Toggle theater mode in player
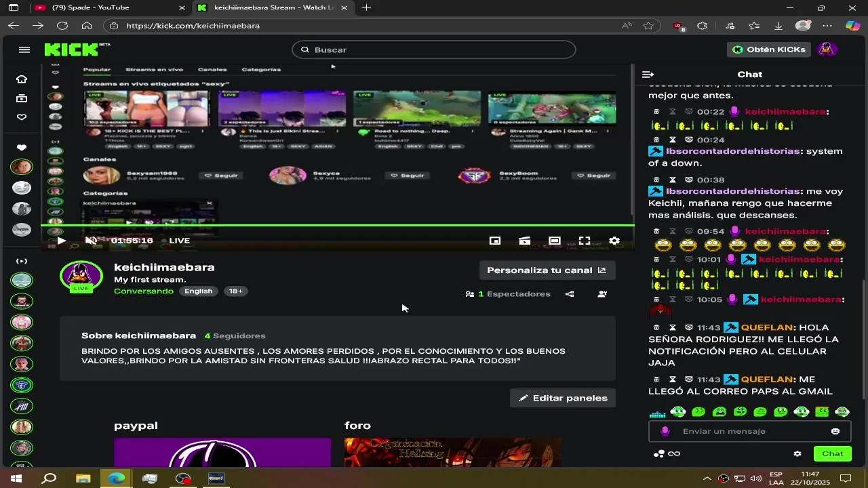 coord(555,241)
